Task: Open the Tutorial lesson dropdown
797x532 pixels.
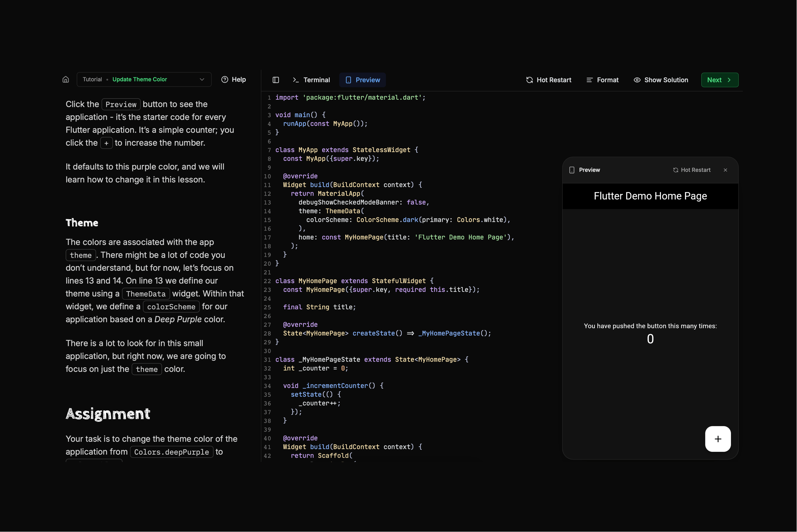Action: pos(144,79)
